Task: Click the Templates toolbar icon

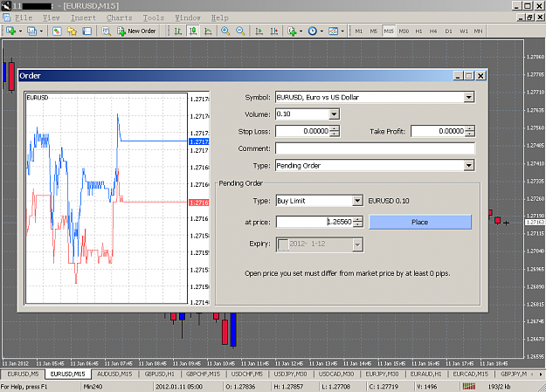Action: 333,31
